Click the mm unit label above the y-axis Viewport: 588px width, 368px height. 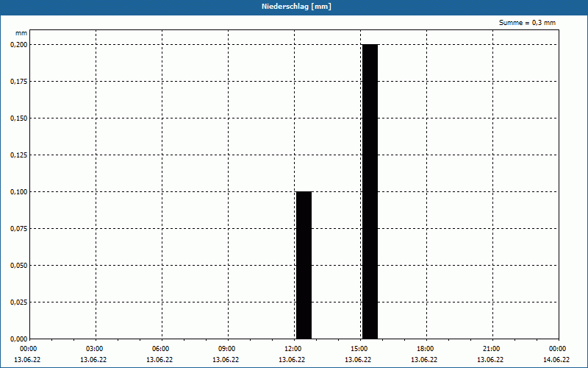pos(21,33)
